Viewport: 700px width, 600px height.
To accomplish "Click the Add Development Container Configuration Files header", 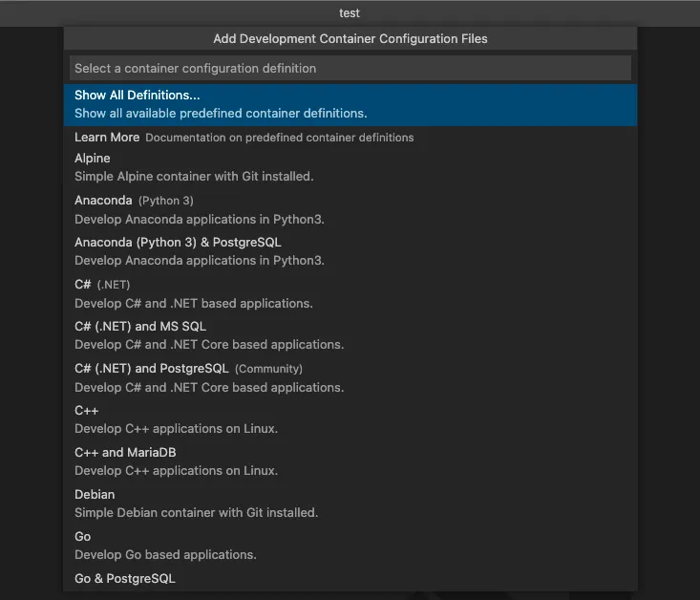I will click(350, 39).
